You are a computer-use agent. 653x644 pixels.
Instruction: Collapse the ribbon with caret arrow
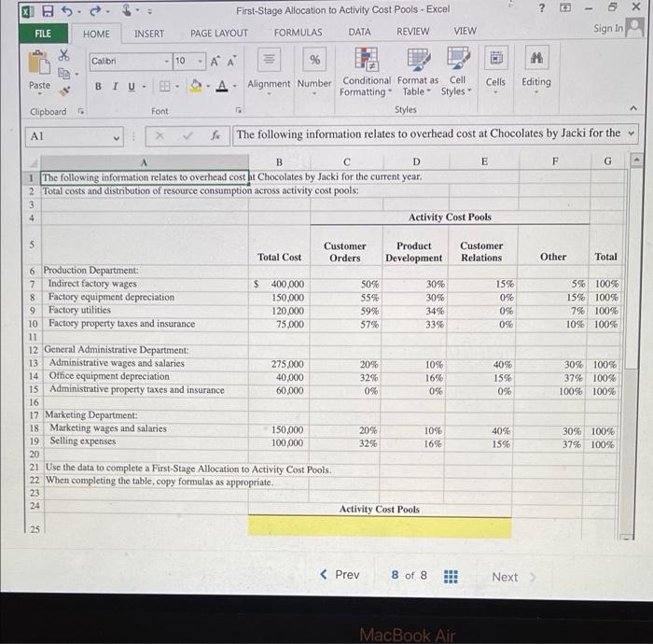pos(633,108)
